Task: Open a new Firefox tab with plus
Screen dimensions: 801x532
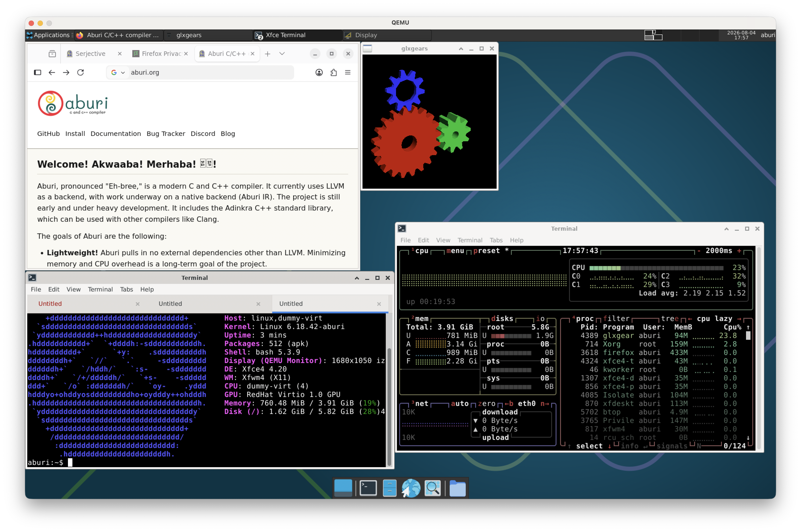Action: (x=268, y=54)
